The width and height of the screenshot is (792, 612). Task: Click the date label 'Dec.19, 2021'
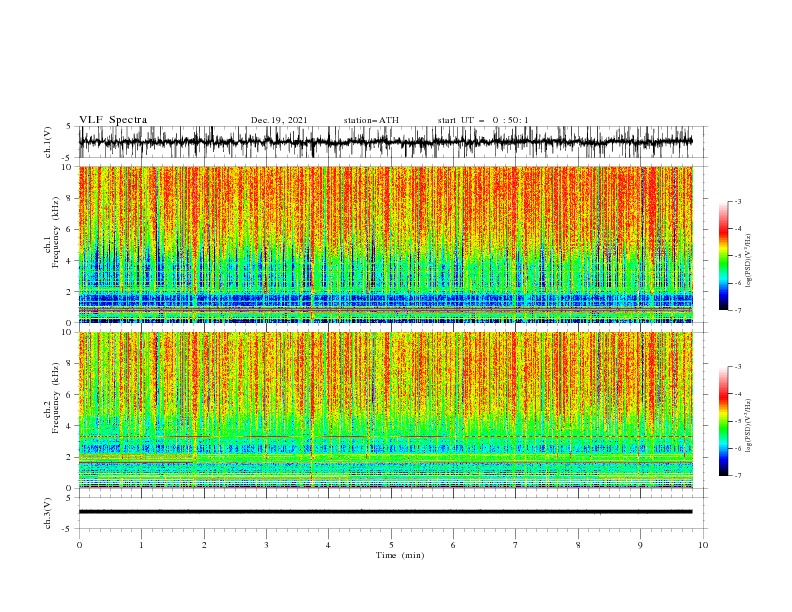[x=279, y=120]
